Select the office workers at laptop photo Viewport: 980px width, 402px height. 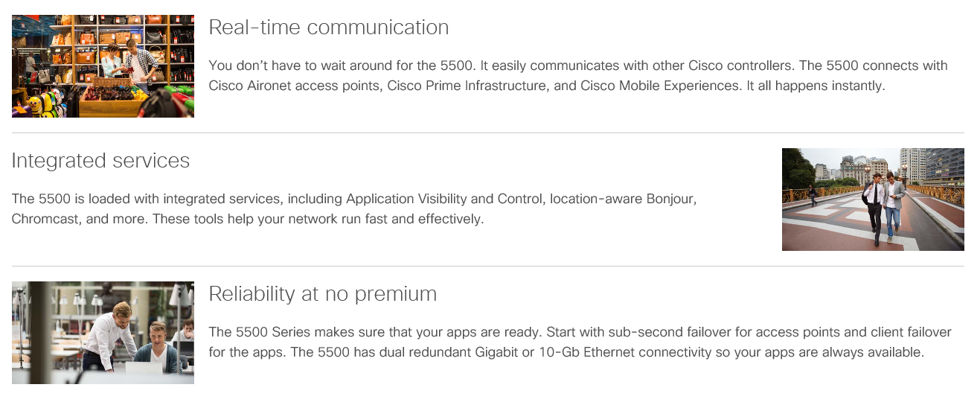pyautogui.click(x=103, y=333)
